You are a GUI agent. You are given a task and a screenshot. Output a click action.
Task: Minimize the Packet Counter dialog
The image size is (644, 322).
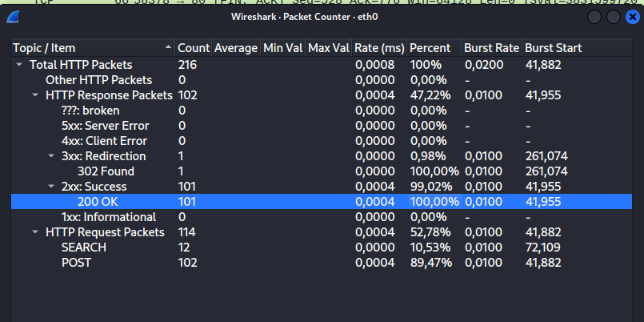pyautogui.click(x=594, y=17)
